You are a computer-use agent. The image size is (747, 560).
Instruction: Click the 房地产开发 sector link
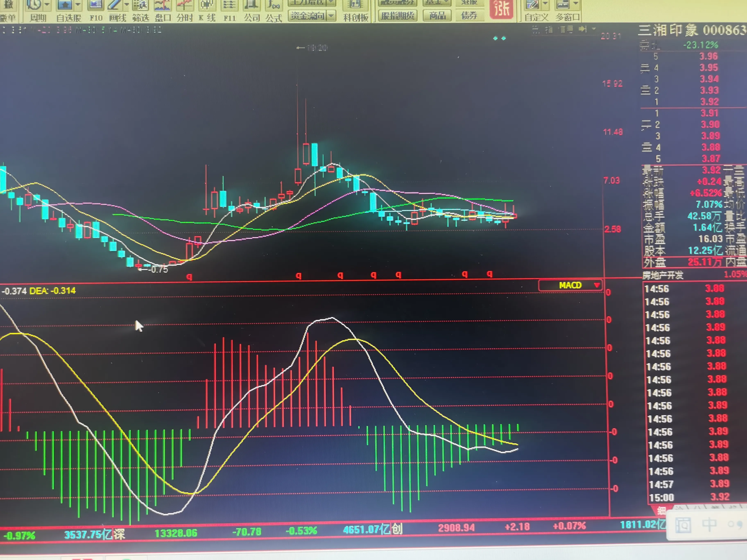pos(663,275)
